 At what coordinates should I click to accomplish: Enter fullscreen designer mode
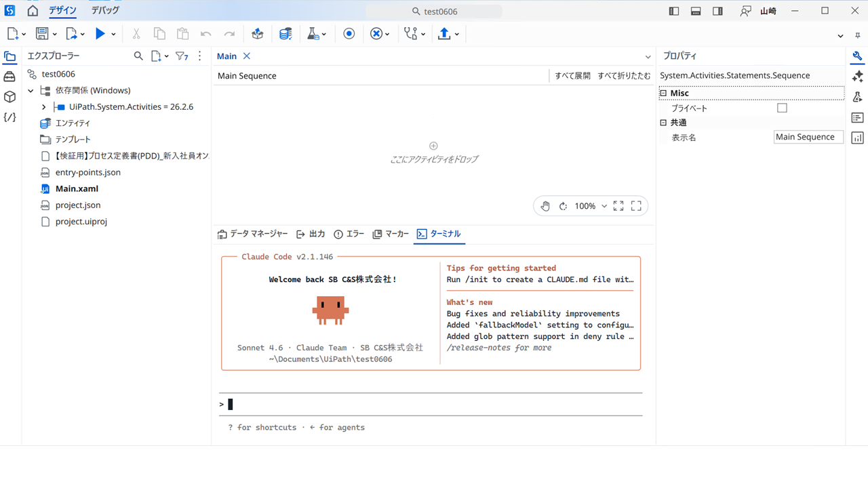(636, 206)
